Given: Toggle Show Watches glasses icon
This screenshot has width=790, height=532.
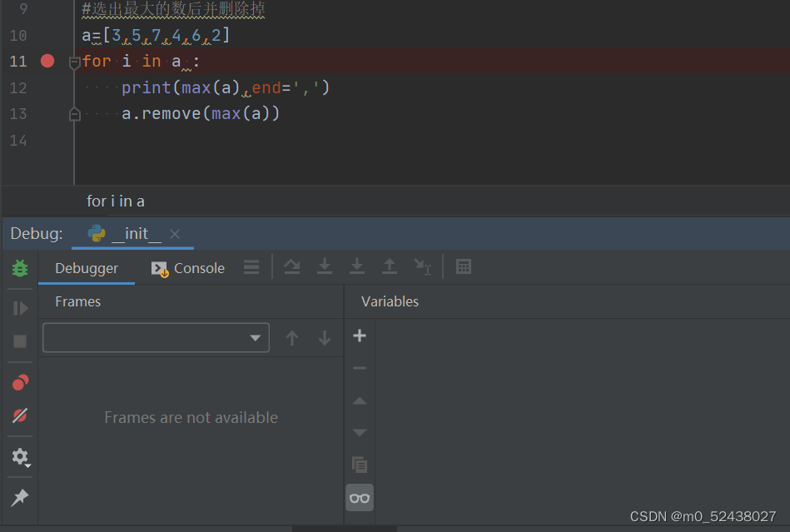Looking at the screenshot, I should click(x=360, y=498).
